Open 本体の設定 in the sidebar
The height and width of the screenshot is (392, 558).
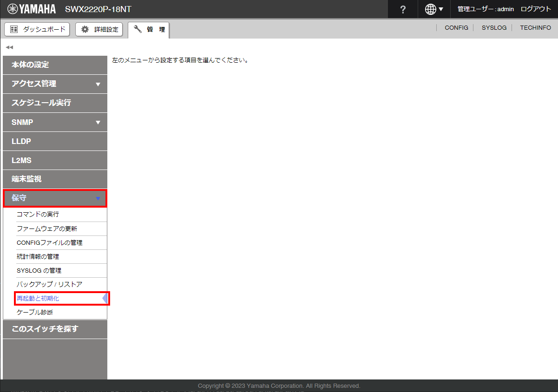tap(55, 65)
